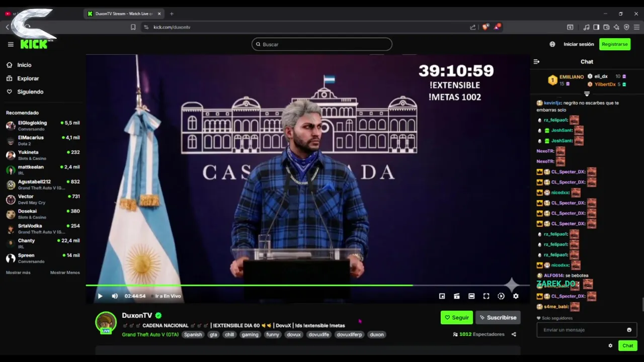The height and width of the screenshot is (362, 644).
Task: Open Grand Theft Auto V category link
Action: pos(150,334)
